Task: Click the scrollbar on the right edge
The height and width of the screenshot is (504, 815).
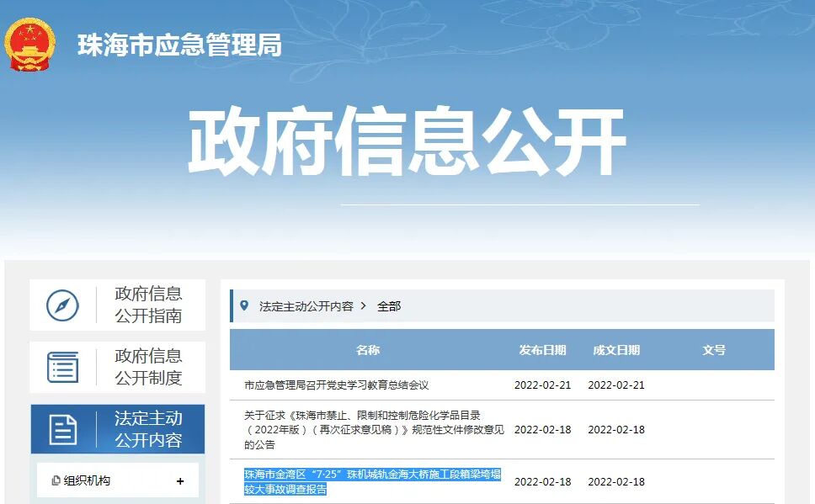Action: [x=811, y=252]
